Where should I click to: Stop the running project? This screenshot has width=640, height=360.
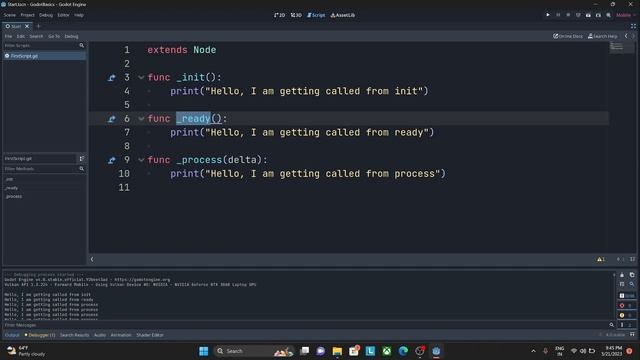(568, 15)
